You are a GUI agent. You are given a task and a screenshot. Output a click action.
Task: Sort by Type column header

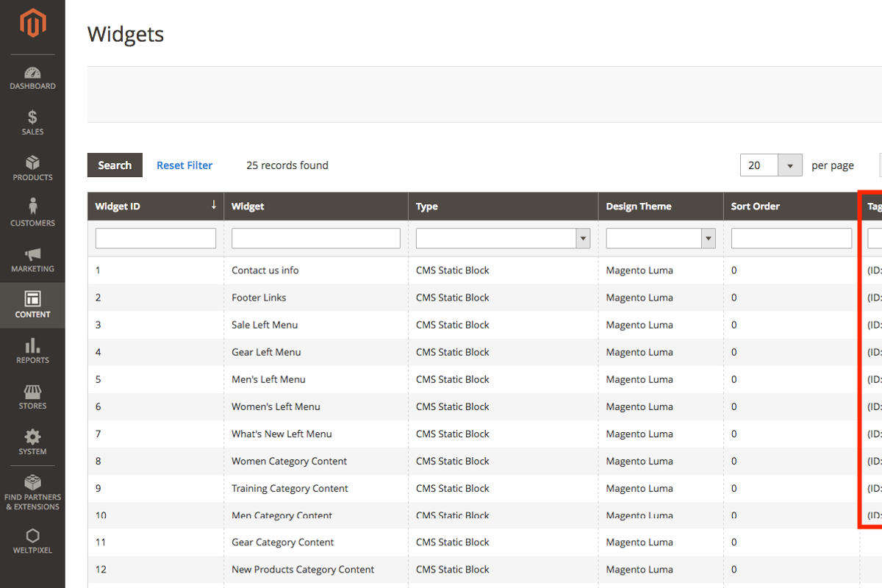(503, 207)
